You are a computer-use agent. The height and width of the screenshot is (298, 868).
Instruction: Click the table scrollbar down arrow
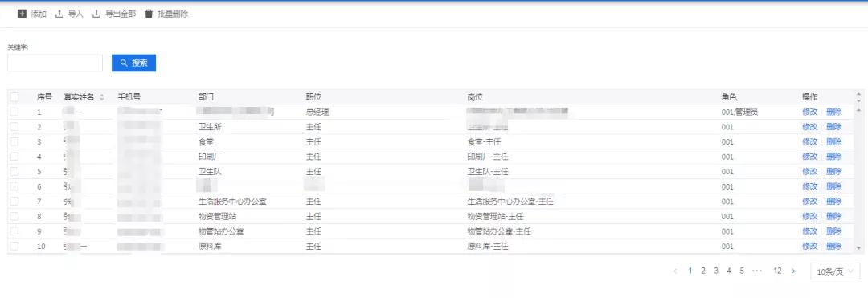(858, 247)
